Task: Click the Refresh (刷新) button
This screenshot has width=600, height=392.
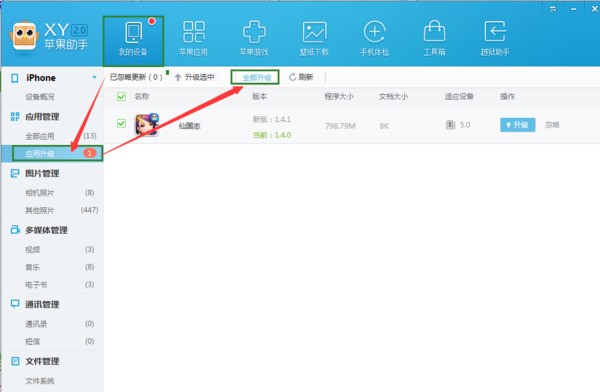Action: [301, 77]
